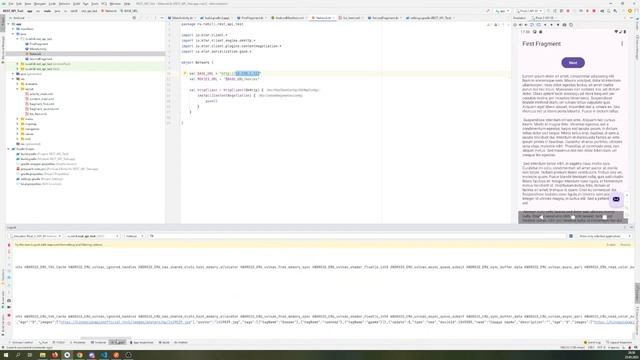The width and height of the screenshot is (640, 360).
Task: Expand the manifests folder
Action: 13,29
